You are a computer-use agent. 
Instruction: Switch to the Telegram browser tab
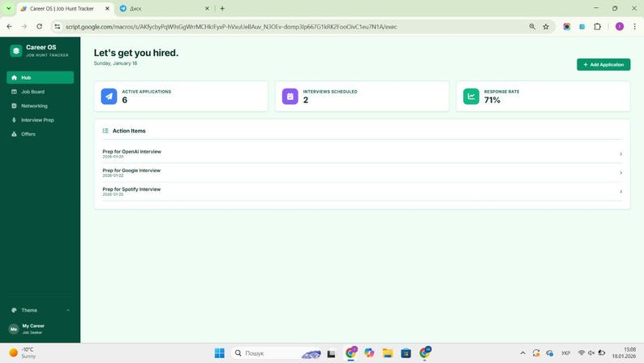point(165,8)
